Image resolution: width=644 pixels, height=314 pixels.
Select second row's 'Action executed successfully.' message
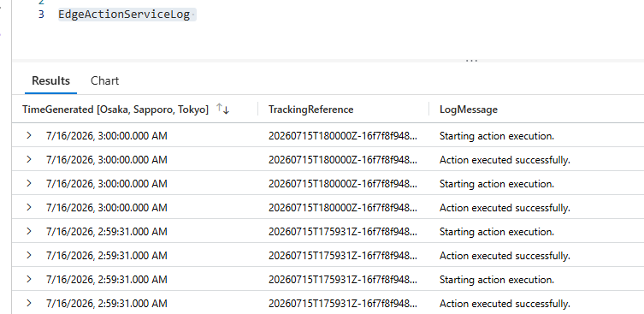tap(505, 160)
